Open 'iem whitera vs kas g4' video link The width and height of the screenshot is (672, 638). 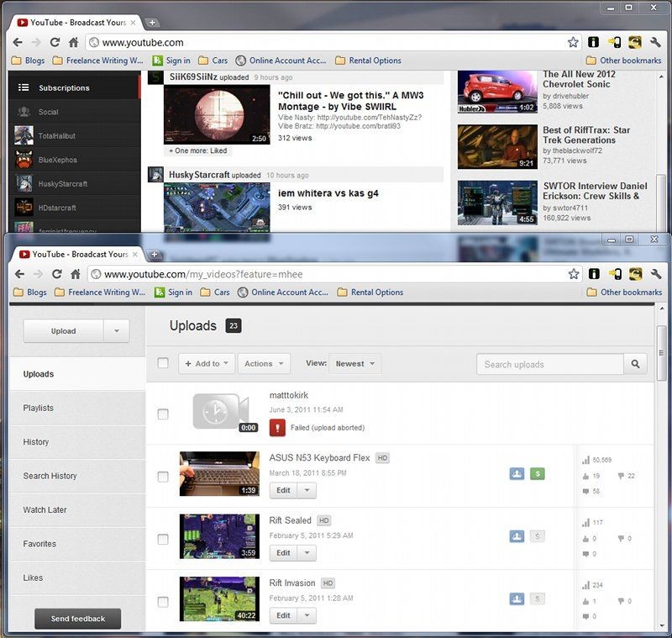pyautogui.click(x=328, y=193)
